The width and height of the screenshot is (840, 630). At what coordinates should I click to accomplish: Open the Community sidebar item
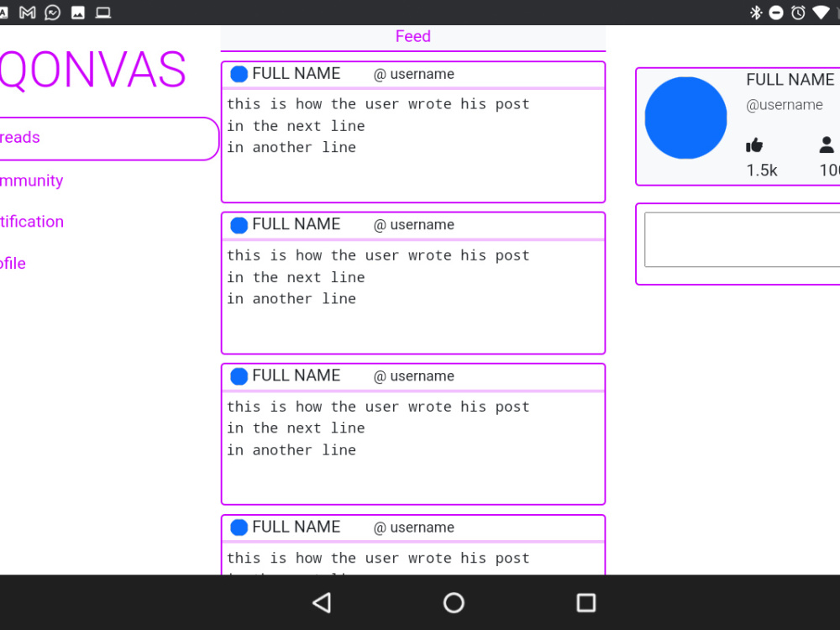pos(32,181)
